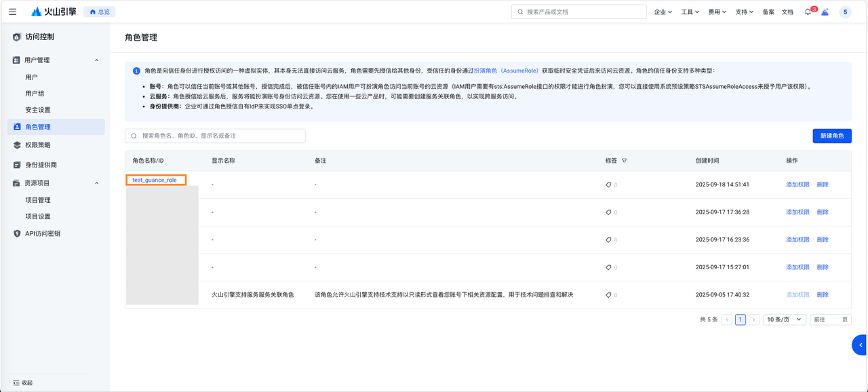Click 添加权限 in 15:27:01 row

coord(797,267)
